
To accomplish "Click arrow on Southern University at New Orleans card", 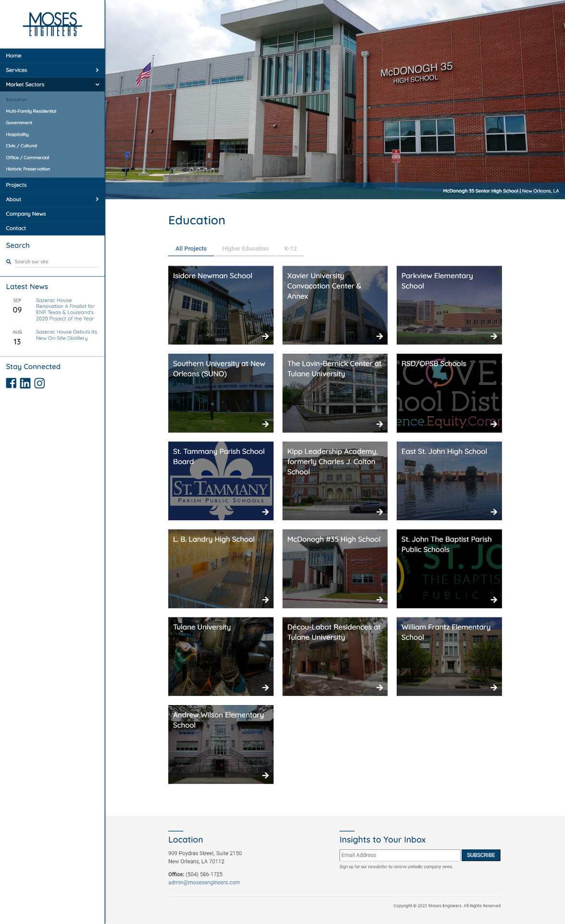I will pyautogui.click(x=265, y=424).
